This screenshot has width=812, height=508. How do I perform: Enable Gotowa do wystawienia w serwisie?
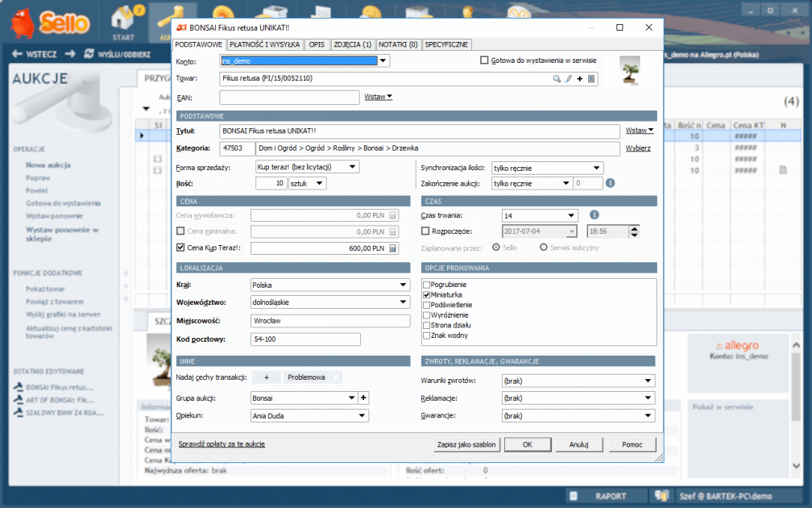(x=484, y=60)
